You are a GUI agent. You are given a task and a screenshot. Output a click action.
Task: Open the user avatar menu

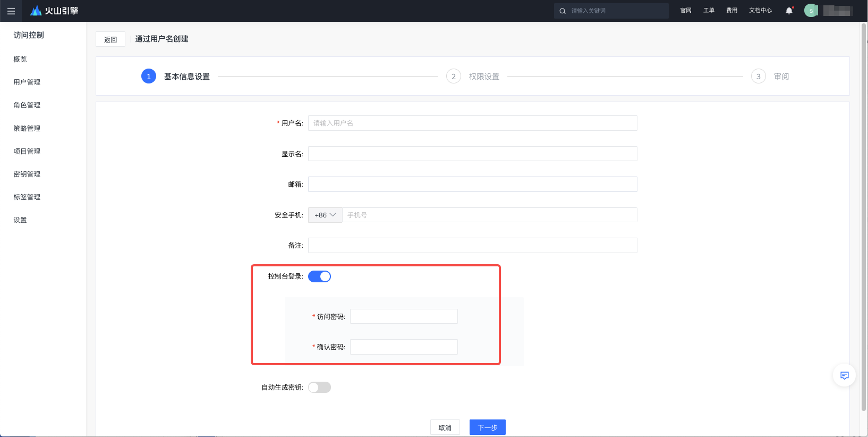pyautogui.click(x=811, y=11)
